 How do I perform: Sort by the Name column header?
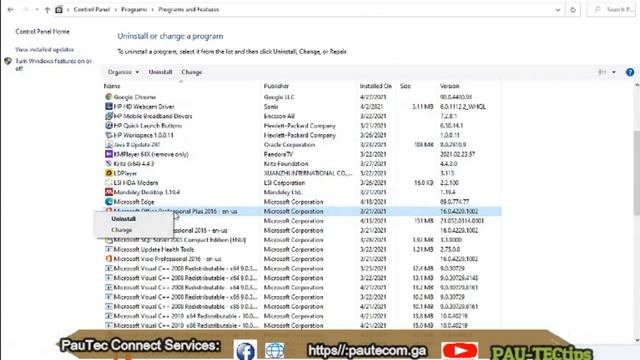point(112,86)
